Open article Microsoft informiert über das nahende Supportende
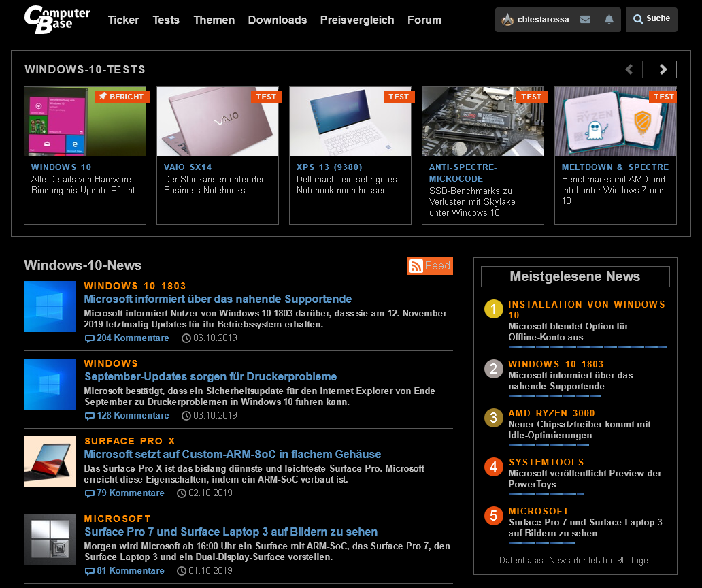 click(218, 299)
